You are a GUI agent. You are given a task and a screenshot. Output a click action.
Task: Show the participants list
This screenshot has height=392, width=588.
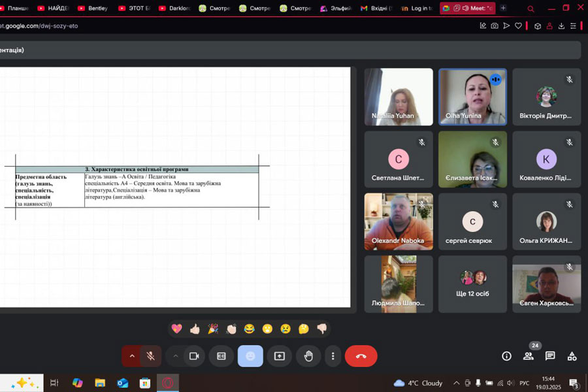click(529, 356)
